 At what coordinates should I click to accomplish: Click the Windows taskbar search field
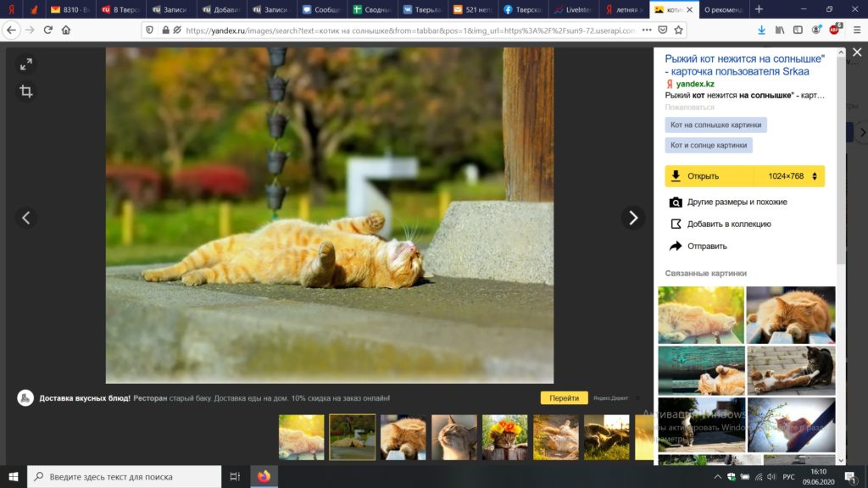click(125, 477)
